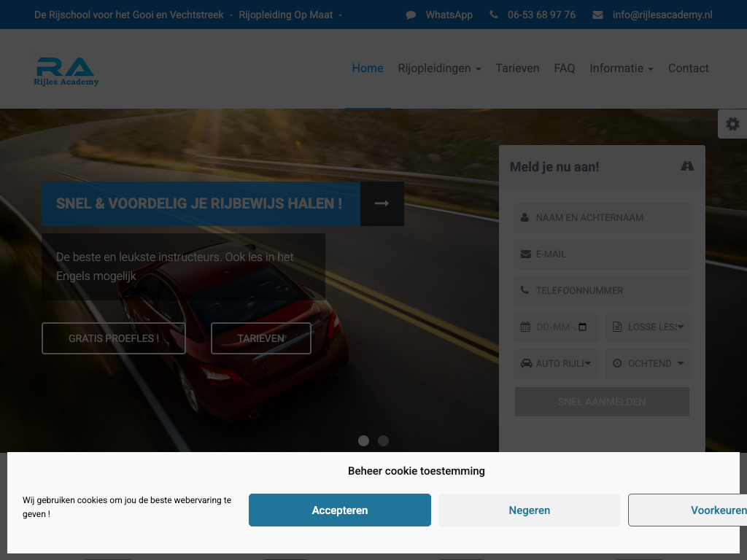The height and width of the screenshot is (560, 747).
Task: Call phone number 06-53 68 97 76
Action: [541, 15]
